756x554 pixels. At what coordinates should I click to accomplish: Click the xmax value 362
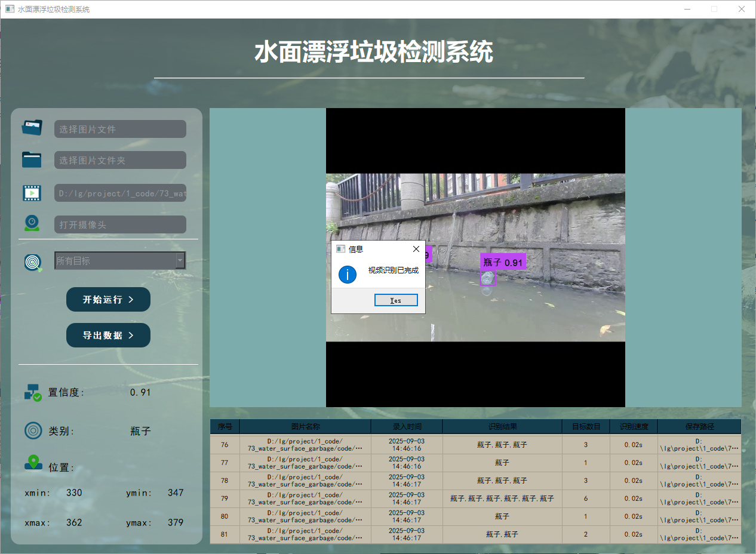74,522
